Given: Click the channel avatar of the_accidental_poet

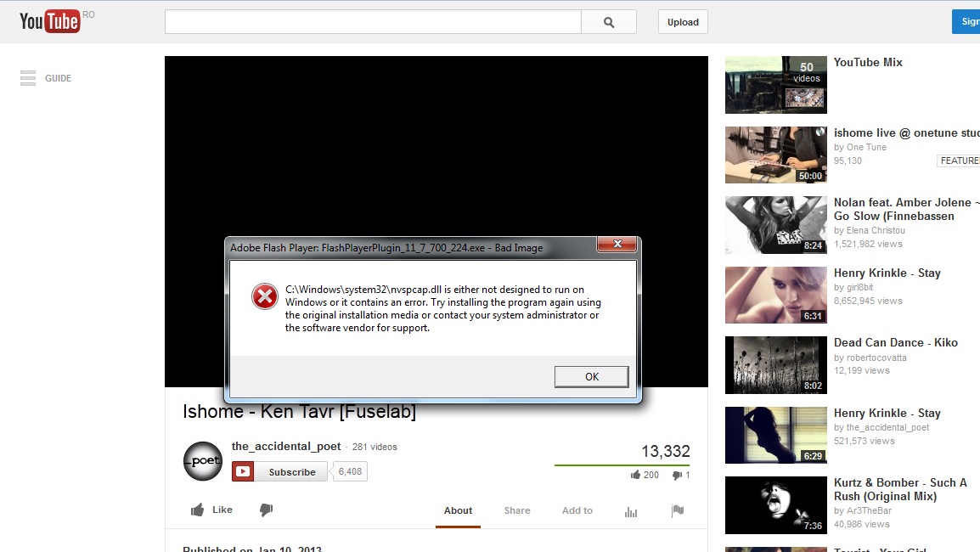Looking at the screenshot, I should (202, 460).
